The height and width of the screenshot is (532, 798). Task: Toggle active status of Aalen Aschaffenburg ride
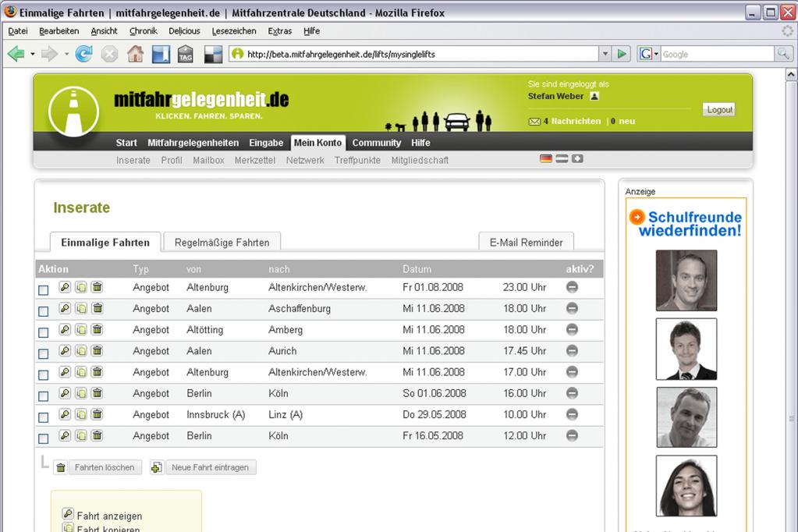pyautogui.click(x=572, y=308)
